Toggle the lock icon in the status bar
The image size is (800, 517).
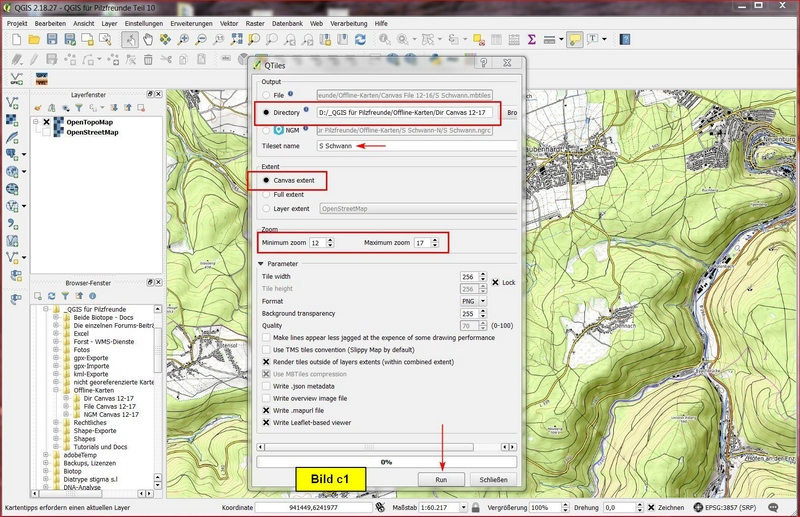coord(476,507)
